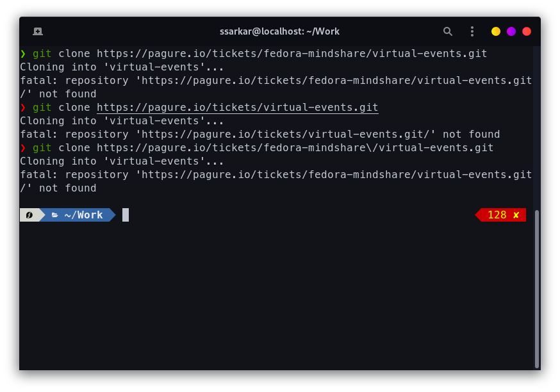Click the red prompt arrow before second git
The width and height of the screenshot is (560, 392).
click(x=23, y=108)
